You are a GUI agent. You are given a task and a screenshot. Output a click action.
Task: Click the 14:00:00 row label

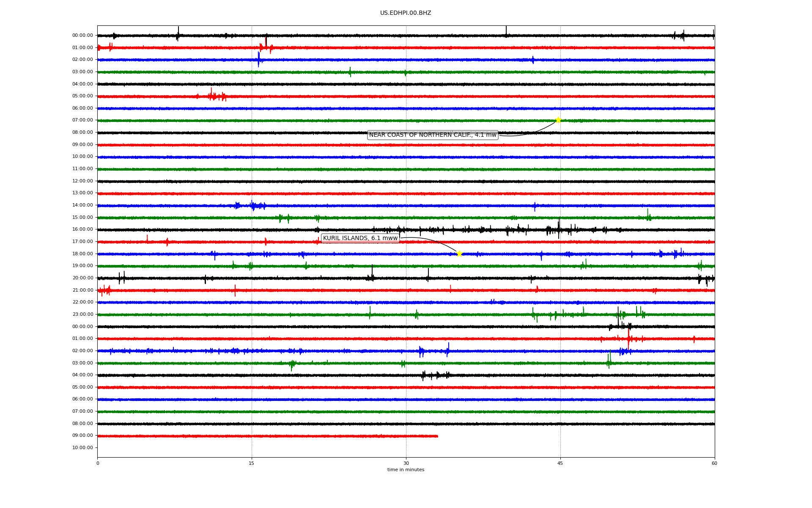click(x=82, y=205)
